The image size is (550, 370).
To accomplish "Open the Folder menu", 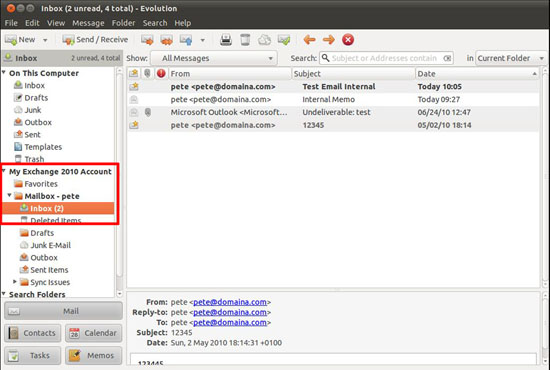I will coord(123,23).
